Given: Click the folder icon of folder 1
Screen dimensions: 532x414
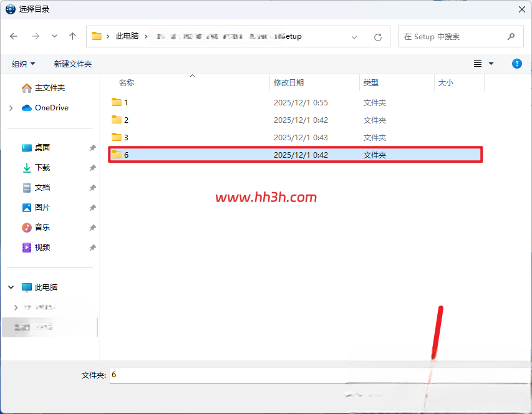Looking at the screenshot, I should (117, 102).
